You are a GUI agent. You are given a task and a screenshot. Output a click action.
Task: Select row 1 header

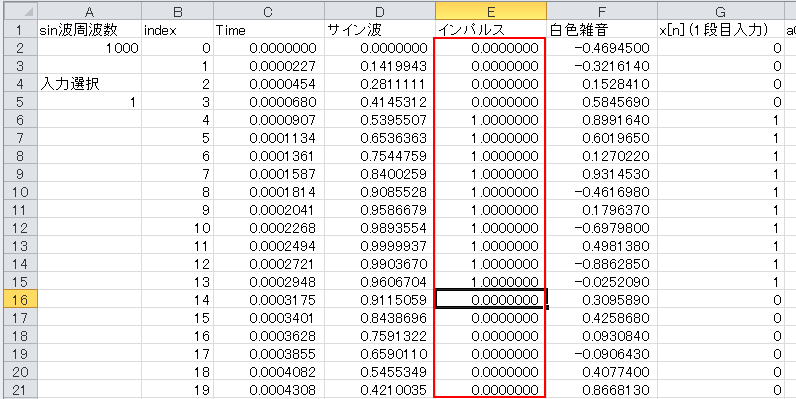tap(19, 29)
